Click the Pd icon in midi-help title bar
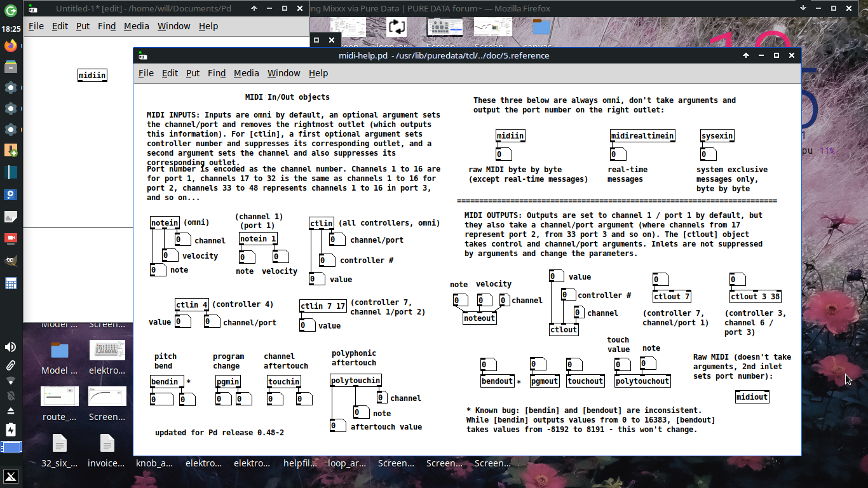Image resolution: width=868 pixels, height=488 pixels. coord(143,56)
